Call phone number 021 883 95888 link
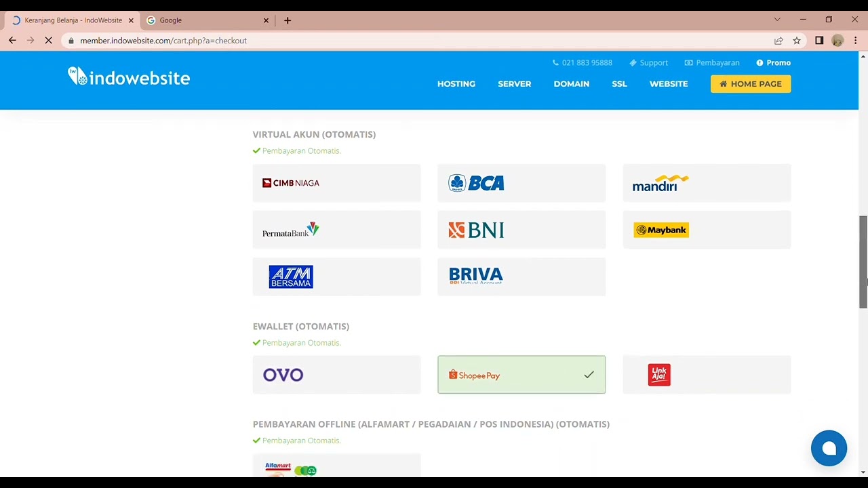Image resolution: width=868 pixels, height=488 pixels. (x=582, y=62)
